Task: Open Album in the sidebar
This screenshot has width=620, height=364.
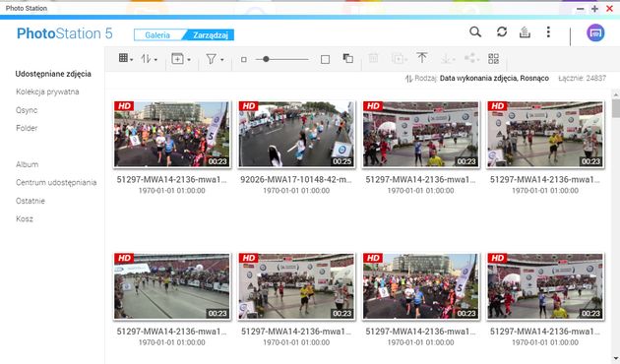Action: (x=27, y=164)
